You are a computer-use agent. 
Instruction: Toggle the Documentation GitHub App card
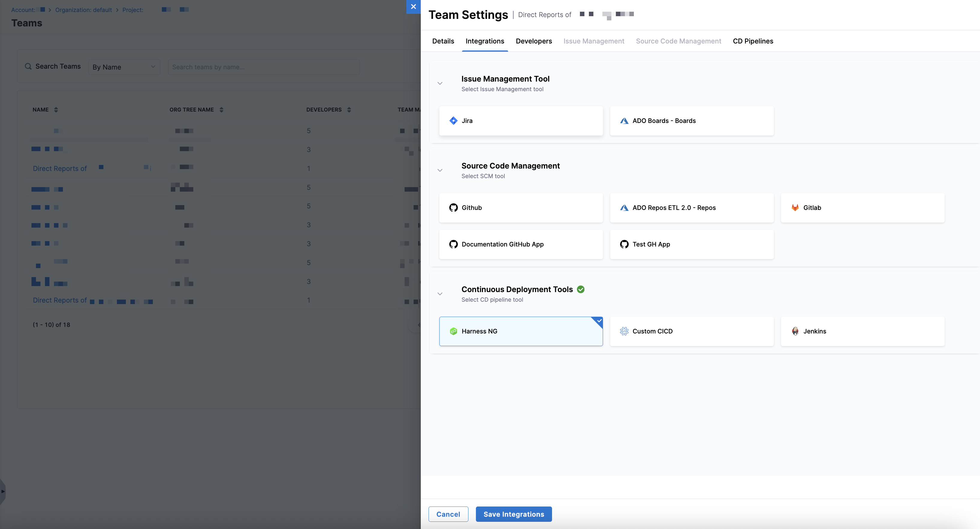(x=521, y=244)
